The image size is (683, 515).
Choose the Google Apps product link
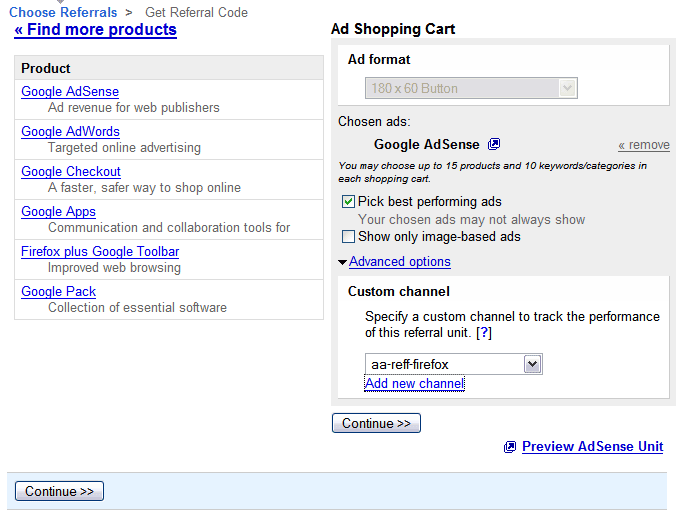(58, 212)
